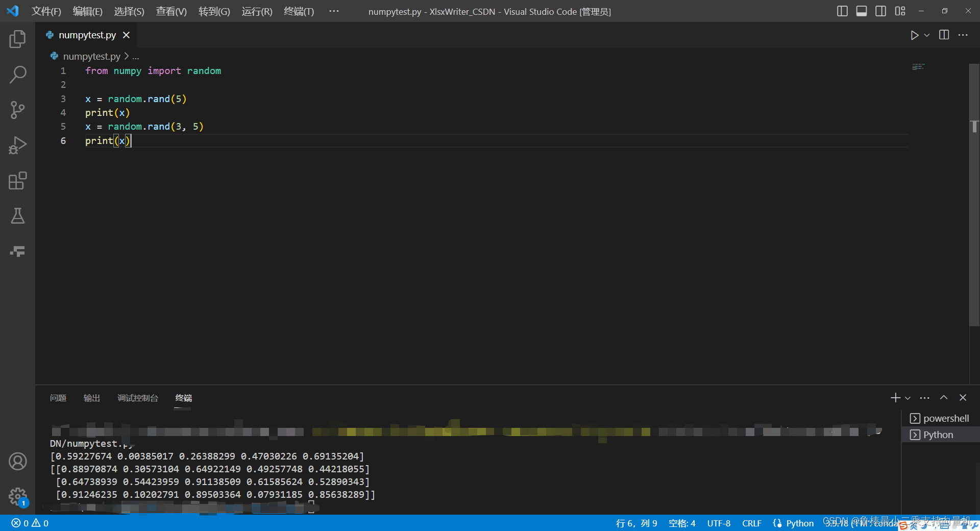Open the Testing flask view
The width and height of the screenshot is (980, 531).
pyautogui.click(x=17, y=216)
